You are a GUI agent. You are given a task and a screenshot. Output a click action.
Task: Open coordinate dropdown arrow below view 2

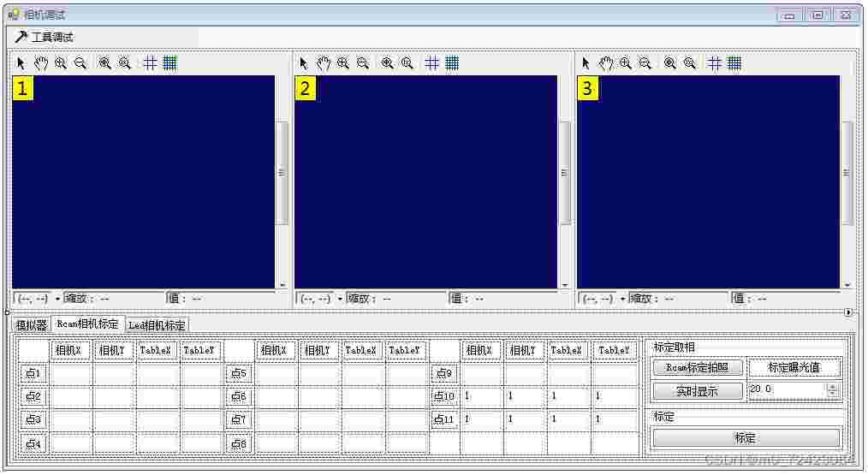[x=340, y=299]
